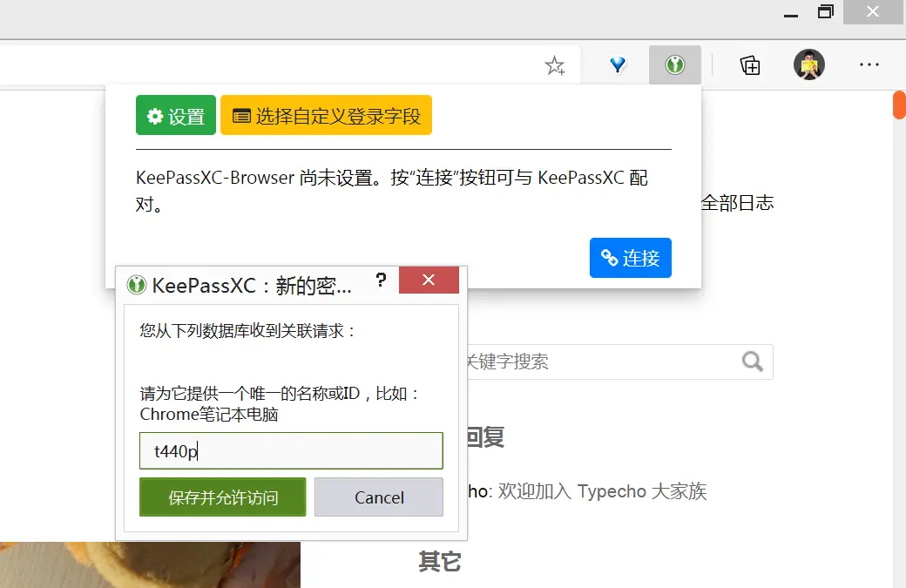The width and height of the screenshot is (906, 588).
Task: Click the orange page scrollbar thumb
Action: (899, 105)
